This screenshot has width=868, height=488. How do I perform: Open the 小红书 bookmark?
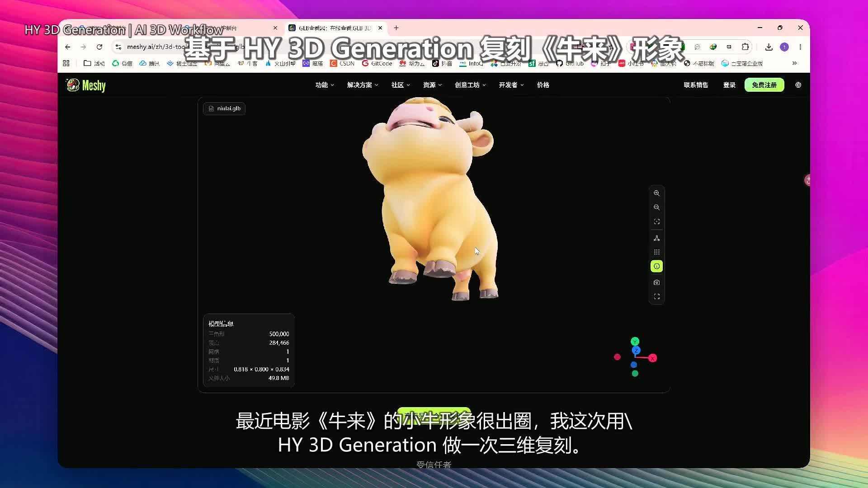[631, 63]
